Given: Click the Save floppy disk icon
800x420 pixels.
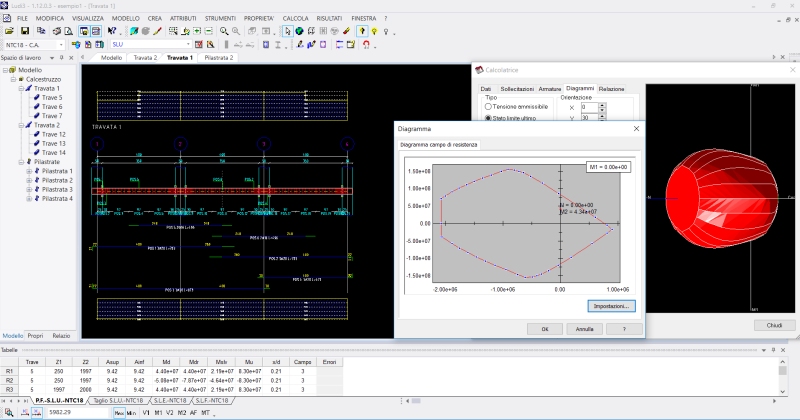Looking at the screenshot, I should tap(24, 31).
